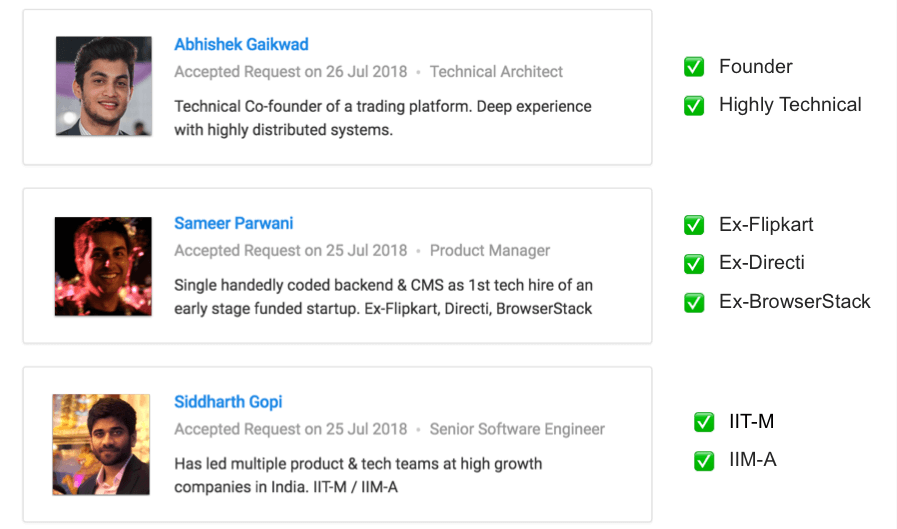Click the Ex-BrowserStack checkmark
Screen dimensions: 897x529
(694, 302)
